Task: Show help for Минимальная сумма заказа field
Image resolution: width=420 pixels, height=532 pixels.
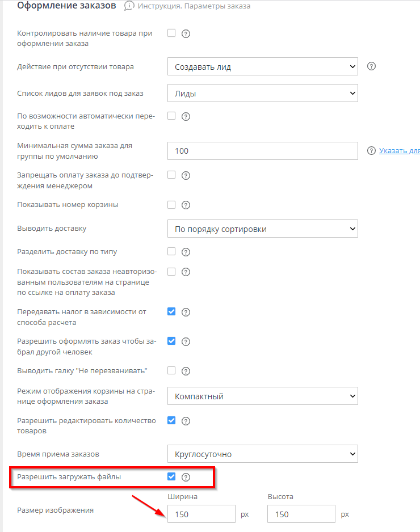Action: [371, 151]
